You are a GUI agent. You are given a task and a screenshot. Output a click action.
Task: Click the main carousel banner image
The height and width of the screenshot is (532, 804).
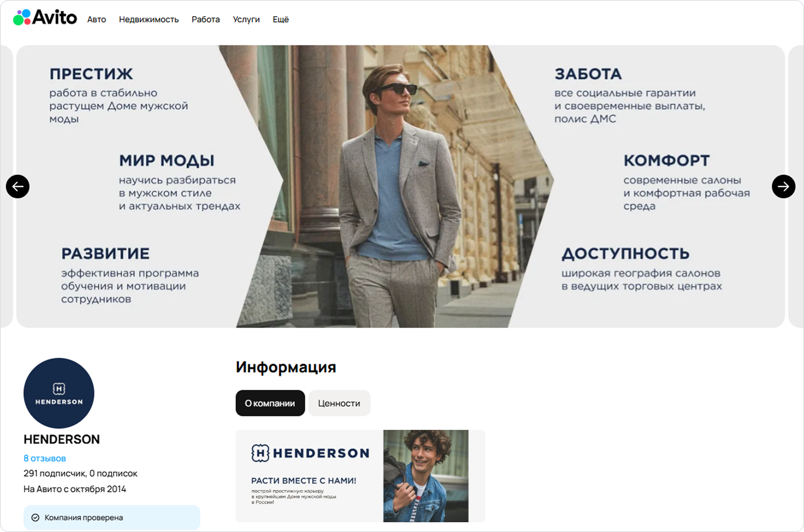coord(400,186)
